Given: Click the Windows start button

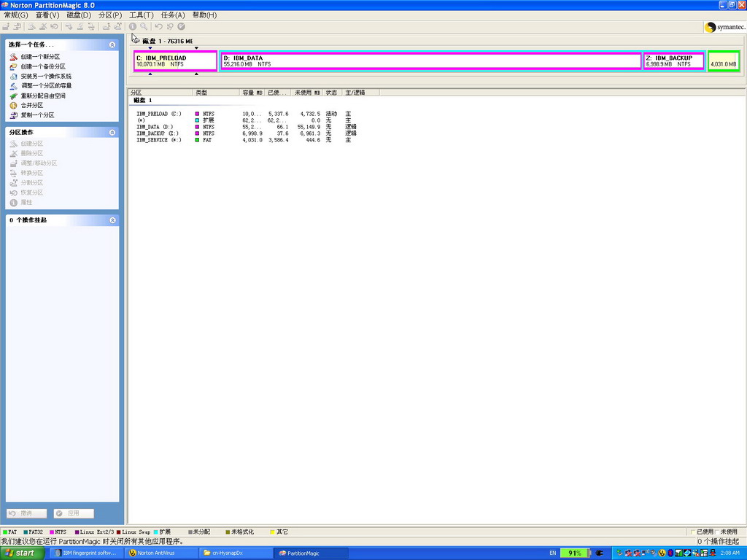Looking at the screenshot, I should click(20, 553).
